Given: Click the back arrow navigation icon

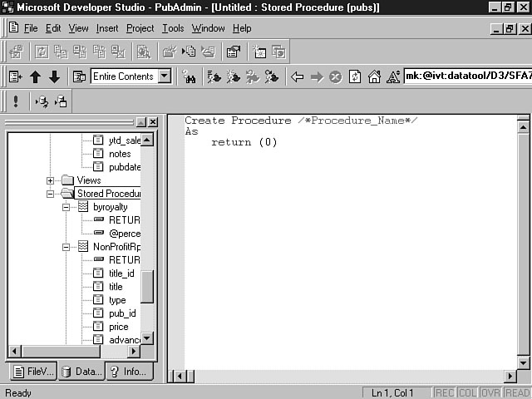Looking at the screenshot, I should (297, 76).
